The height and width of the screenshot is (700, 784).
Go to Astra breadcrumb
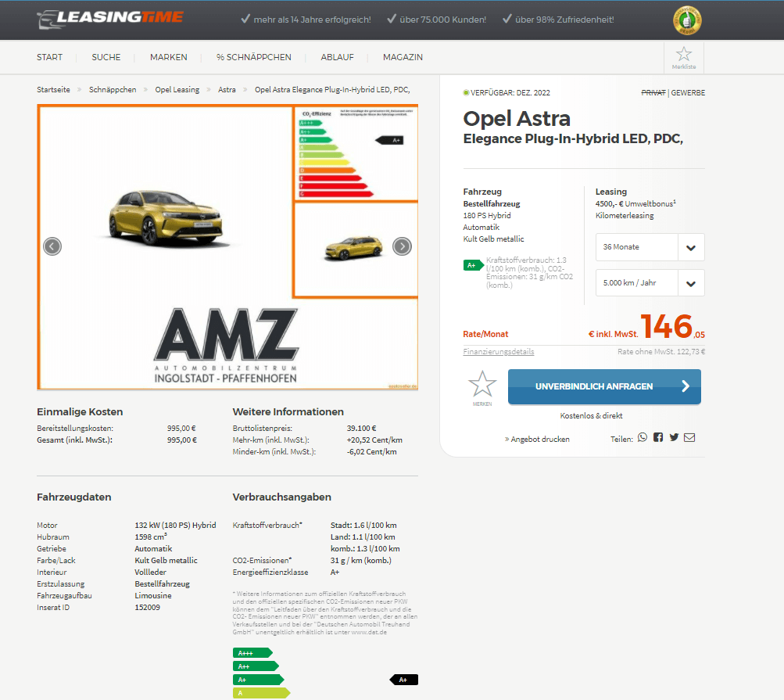point(227,90)
